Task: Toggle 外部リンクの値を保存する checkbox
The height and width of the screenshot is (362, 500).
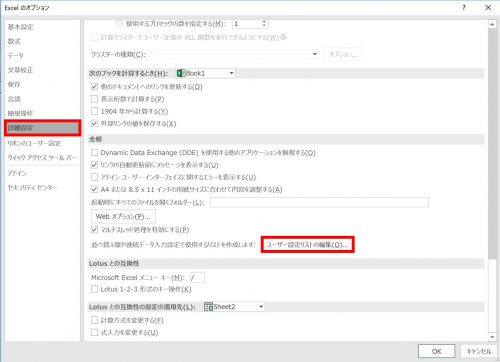Action: point(94,123)
